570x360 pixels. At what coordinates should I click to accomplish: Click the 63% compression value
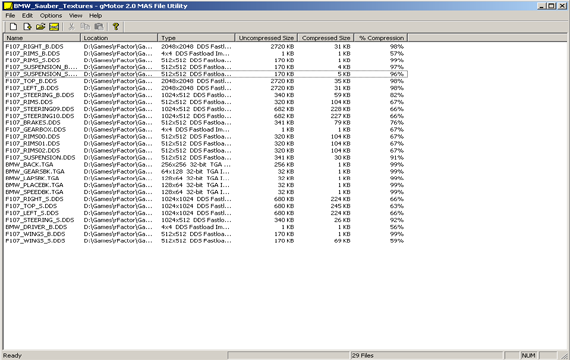click(x=397, y=206)
